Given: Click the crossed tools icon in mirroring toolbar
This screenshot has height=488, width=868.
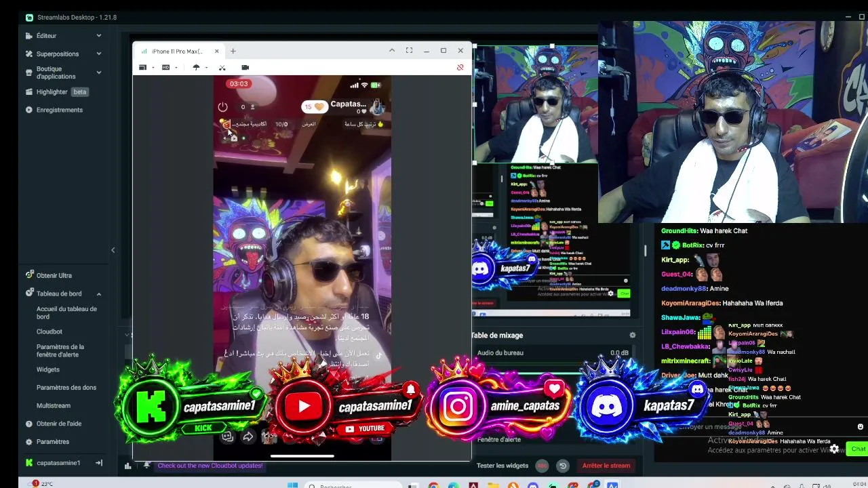Looking at the screenshot, I should 222,67.
